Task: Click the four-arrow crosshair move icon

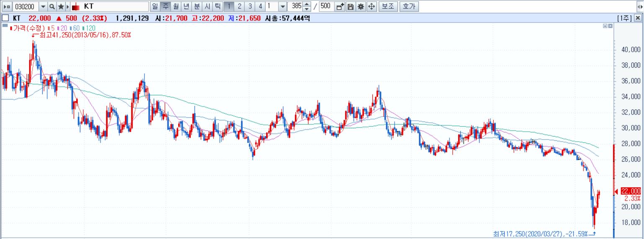Action: (371, 6)
